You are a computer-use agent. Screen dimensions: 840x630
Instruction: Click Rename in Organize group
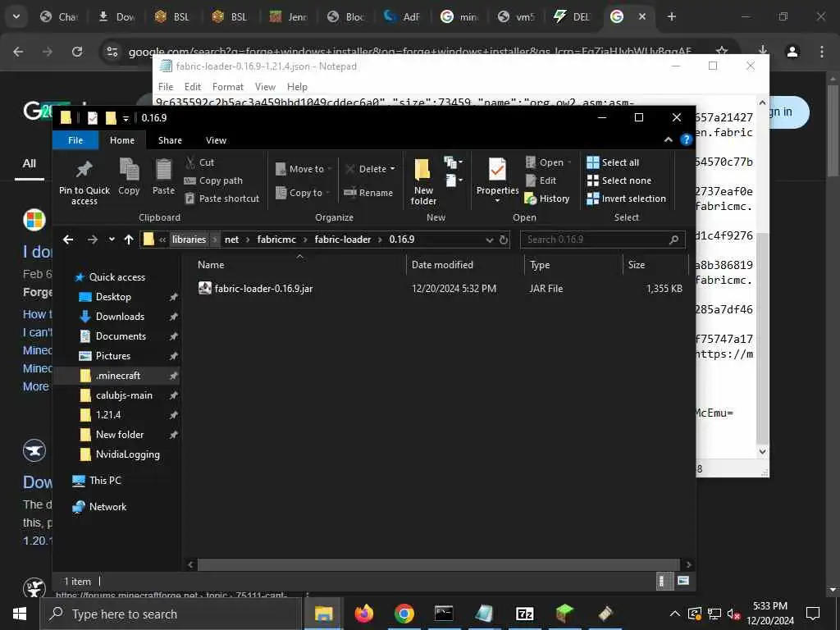(x=368, y=193)
